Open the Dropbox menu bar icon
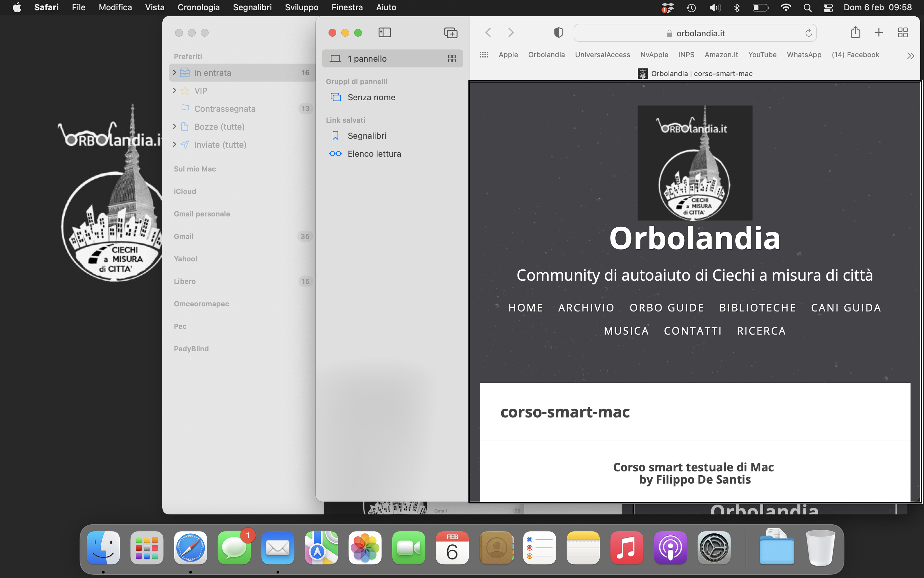 coord(667,7)
